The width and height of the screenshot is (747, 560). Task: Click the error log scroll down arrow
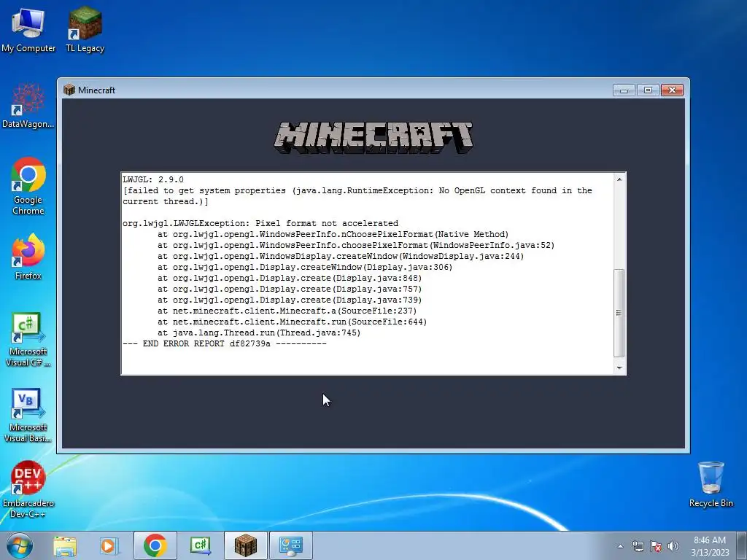pos(619,367)
